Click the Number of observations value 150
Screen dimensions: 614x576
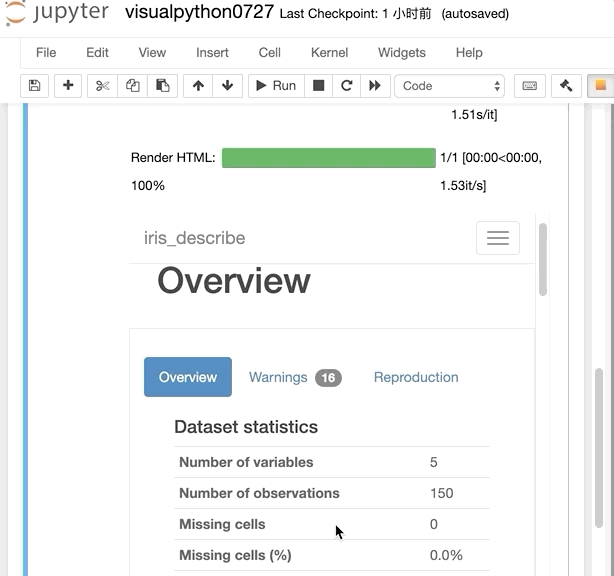click(441, 493)
